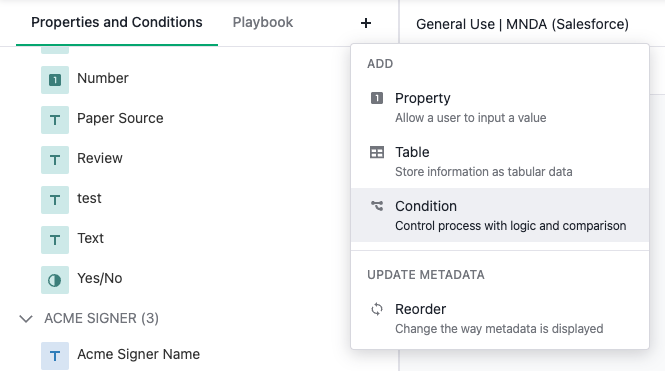Click the Acme Signer Name blue text icon
The height and width of the screenshot is (371, 665).
coord(55,356)
